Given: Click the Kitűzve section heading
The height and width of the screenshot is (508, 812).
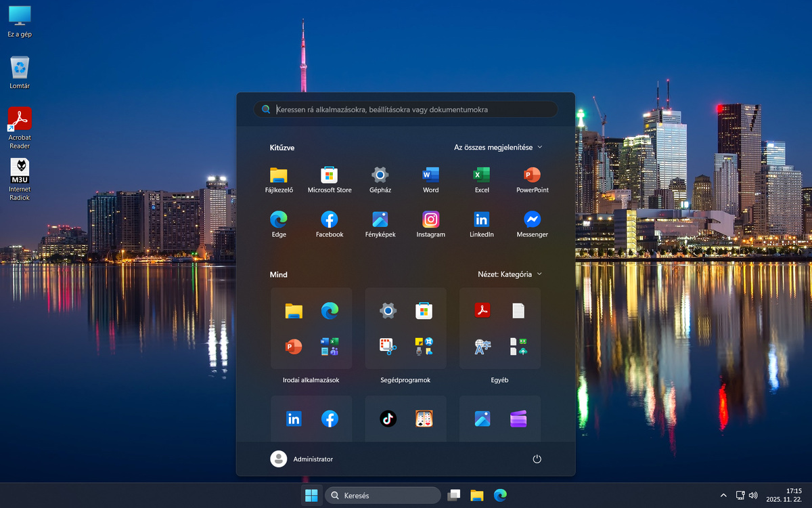Looking at the screenshot, I should 282,147.
